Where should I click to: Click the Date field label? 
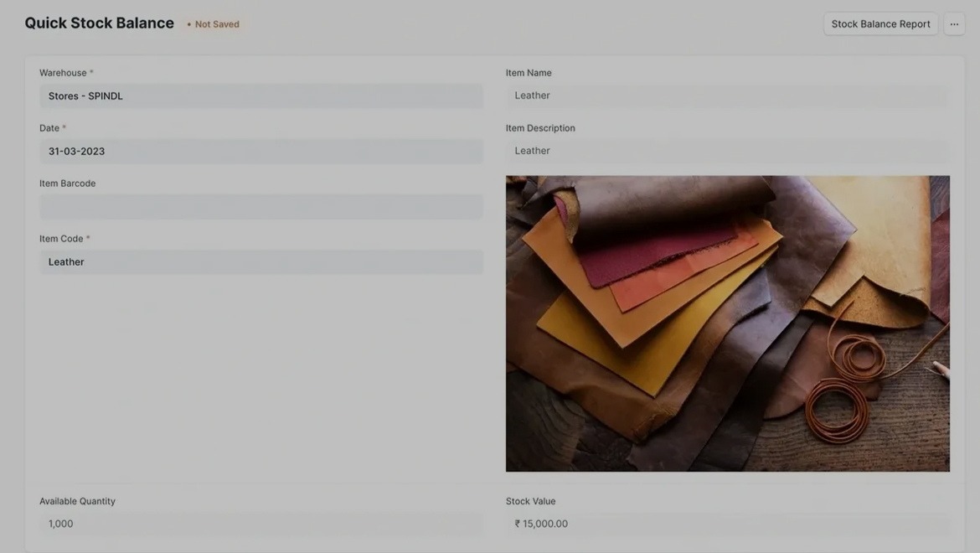[x=49, y=128]
